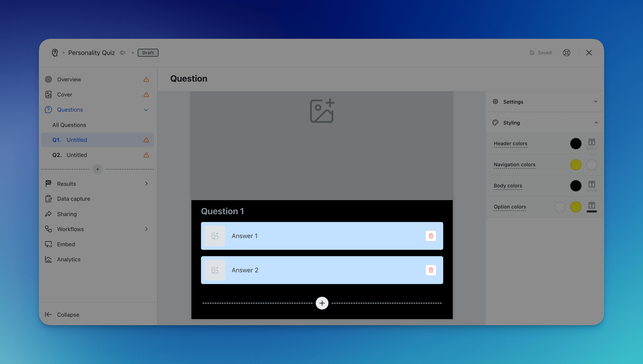Select Q2. Untitled question
This screenshot has width=643, height=364.
coord(76,155)
